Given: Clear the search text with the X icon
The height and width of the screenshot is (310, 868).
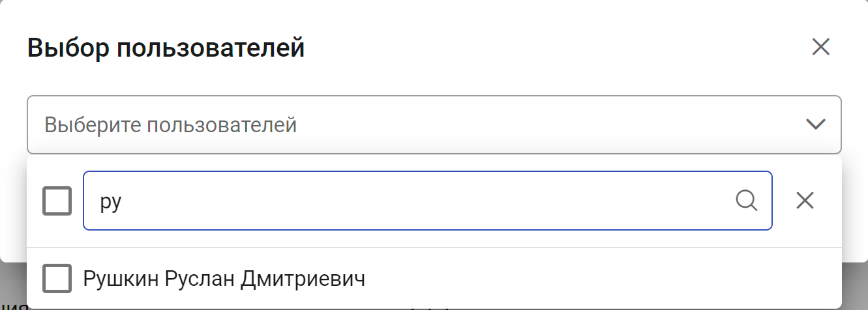Looking at the screenshot, I should [805, 201].
